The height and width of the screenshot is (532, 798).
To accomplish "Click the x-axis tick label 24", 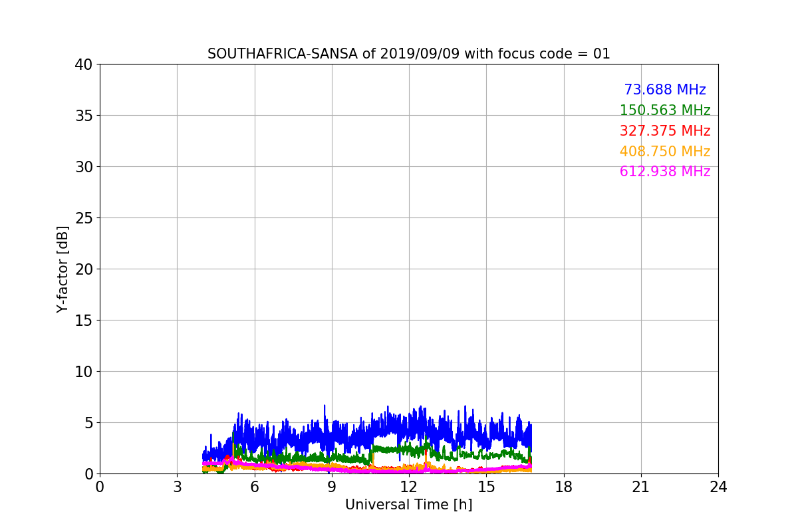I will (718, 487).
